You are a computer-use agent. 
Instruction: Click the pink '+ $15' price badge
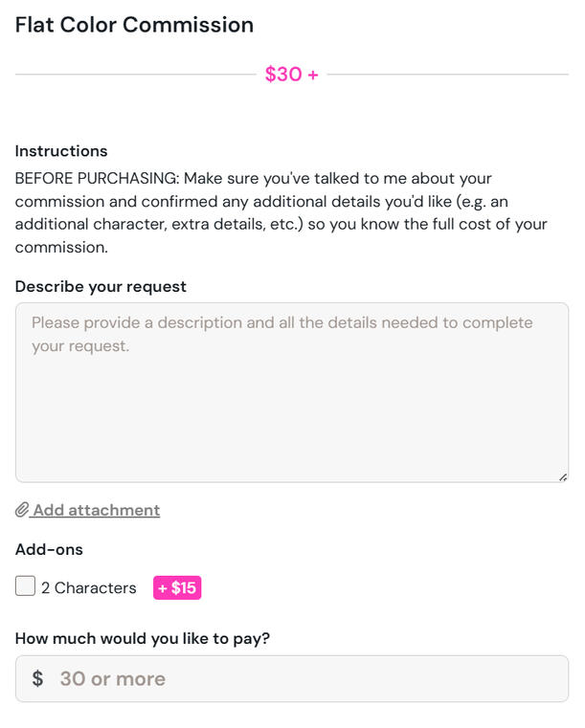pos(177,588)
